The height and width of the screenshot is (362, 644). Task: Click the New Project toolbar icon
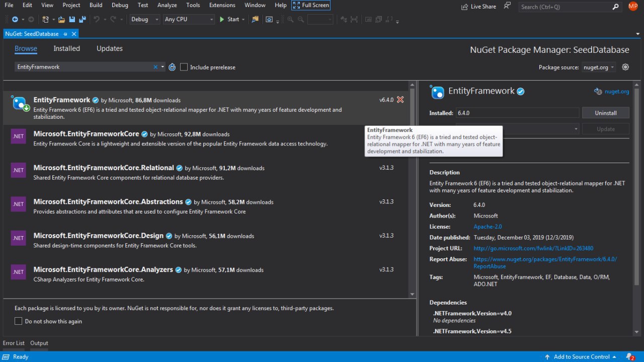(x=45, y=19)
